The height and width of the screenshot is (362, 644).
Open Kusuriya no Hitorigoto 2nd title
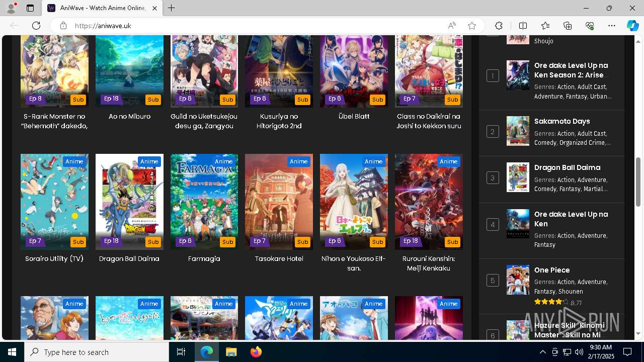279,121
